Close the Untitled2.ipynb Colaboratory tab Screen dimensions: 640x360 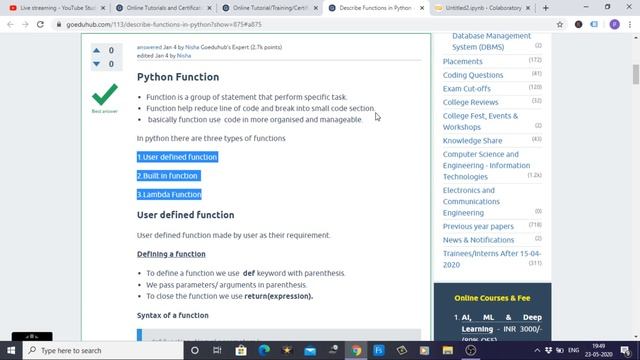coord(528,8)
